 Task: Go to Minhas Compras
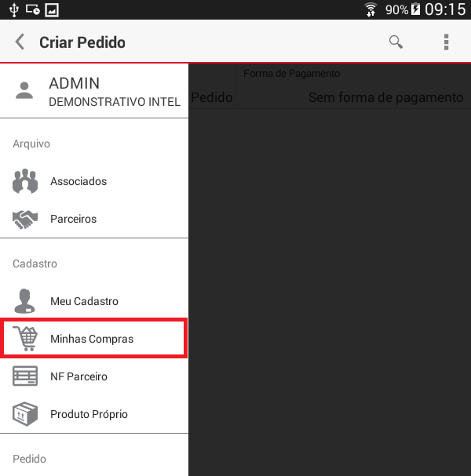click(x=93, y=339)
